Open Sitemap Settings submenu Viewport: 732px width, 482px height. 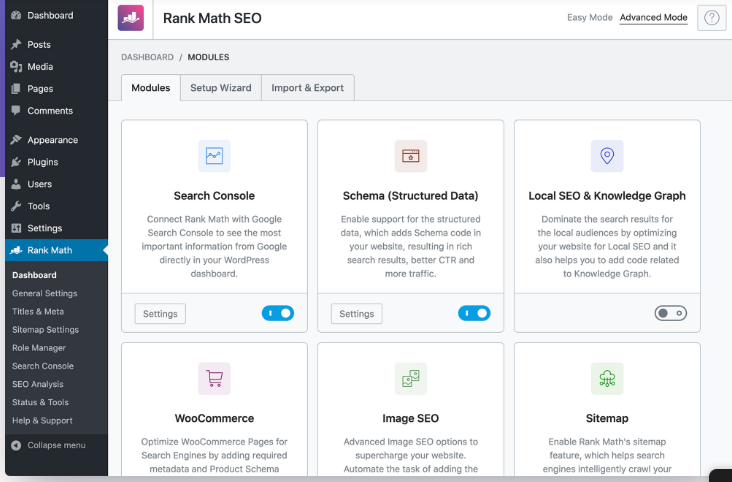pos(45,330)
